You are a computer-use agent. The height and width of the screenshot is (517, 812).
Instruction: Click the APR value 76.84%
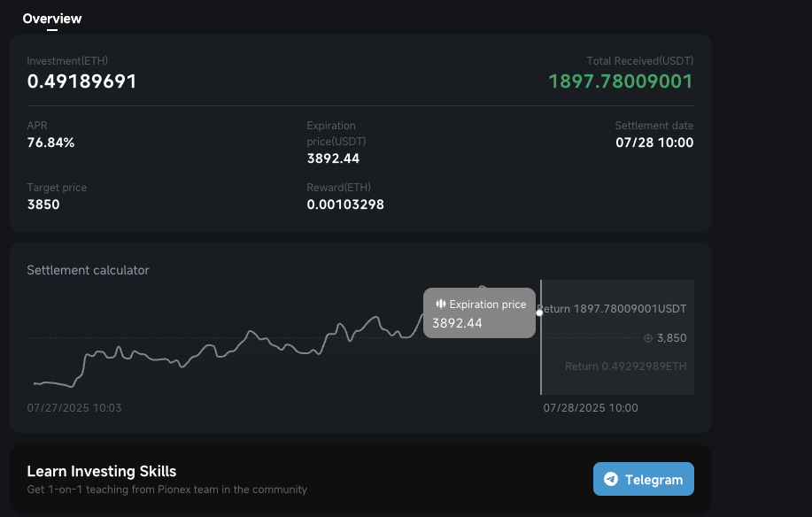tap(50, 143)
